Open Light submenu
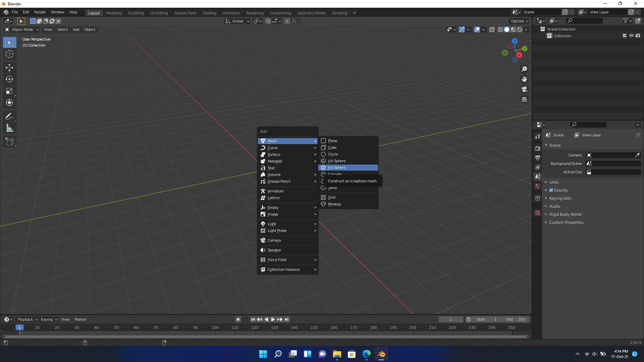The height and width of the screenshot is (362, 644). pos(288,224)
